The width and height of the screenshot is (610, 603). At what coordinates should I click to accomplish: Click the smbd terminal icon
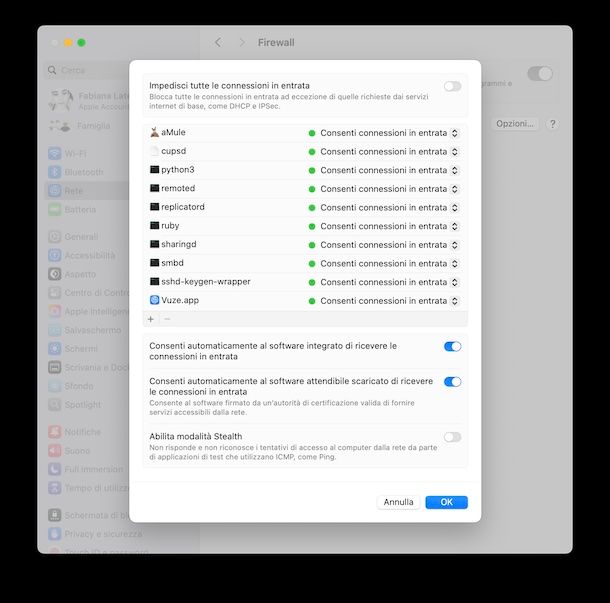(x=154, y=263)
